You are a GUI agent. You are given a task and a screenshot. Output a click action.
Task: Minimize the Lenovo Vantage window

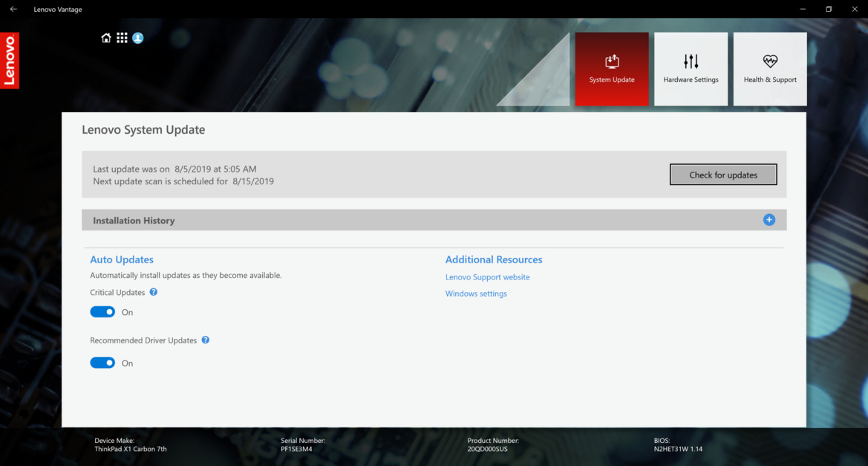pos(803,9)
